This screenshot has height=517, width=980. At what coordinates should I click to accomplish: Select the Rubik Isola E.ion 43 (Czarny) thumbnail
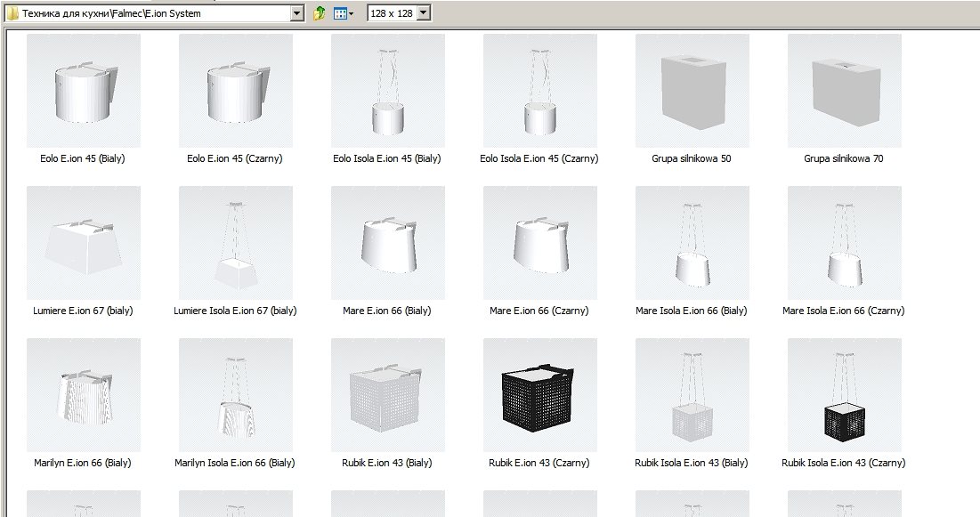[845, 395]
